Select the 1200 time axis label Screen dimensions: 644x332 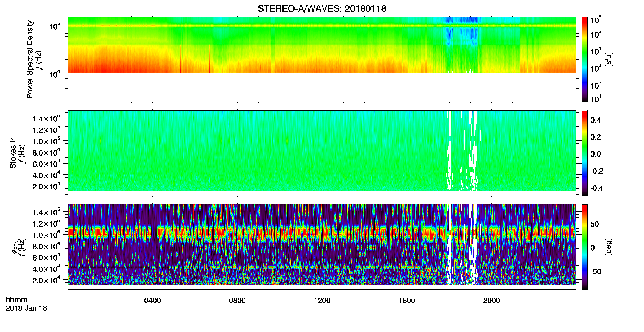[x=322, y=300]
